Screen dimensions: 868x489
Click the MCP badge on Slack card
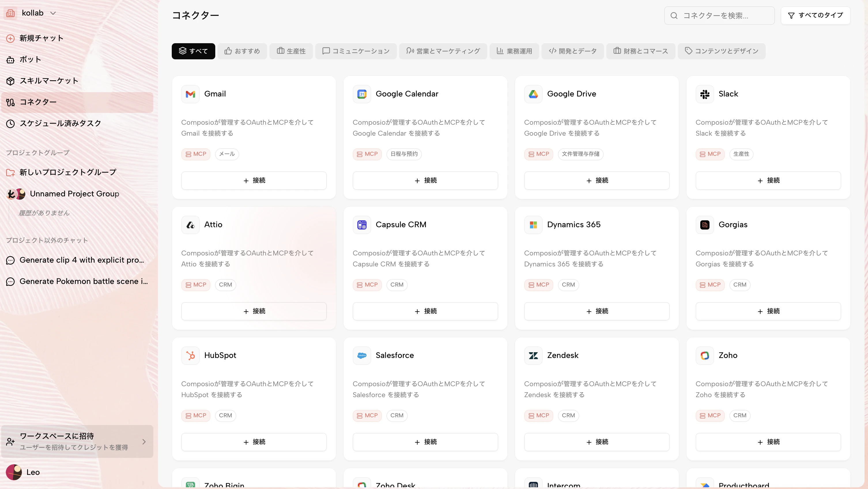710,154
